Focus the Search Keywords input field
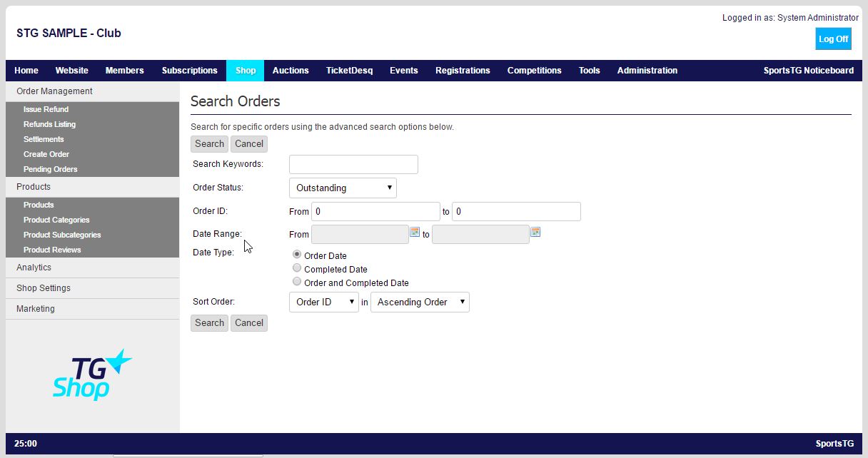Viewport: 868px width, 458px height. point(353,164)
